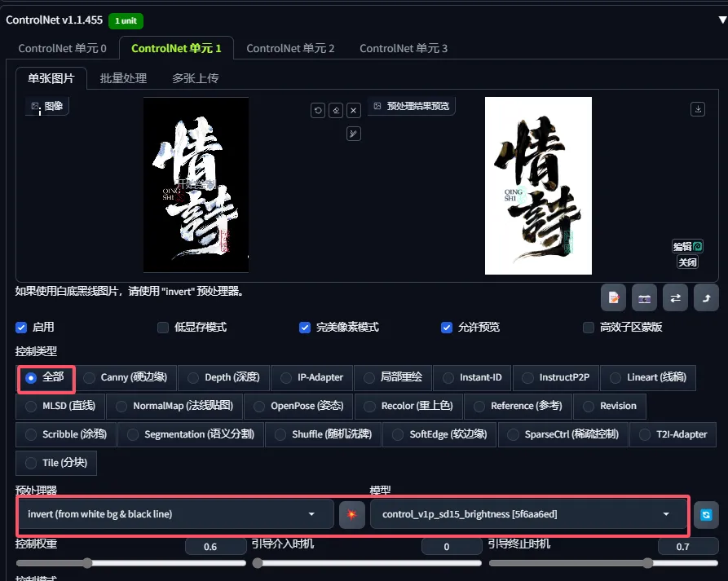The height and width of the screenshot is (581, 728).
Task: Open the 批量处理 batch tab
Action: tap(123, 78)
